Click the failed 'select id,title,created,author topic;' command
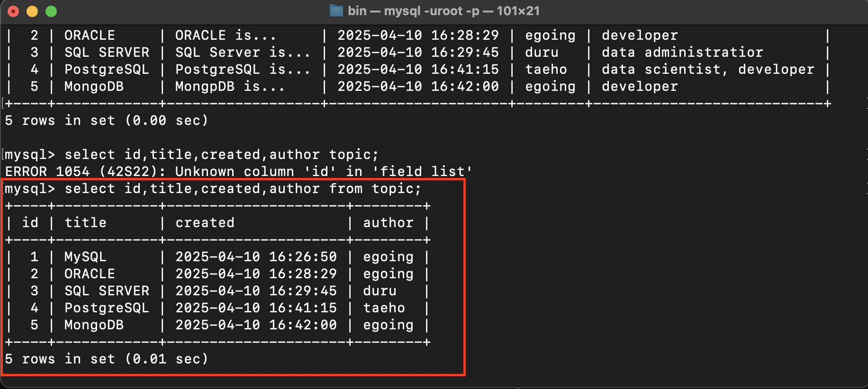The image size is (868, 389). tap(221, 155)
